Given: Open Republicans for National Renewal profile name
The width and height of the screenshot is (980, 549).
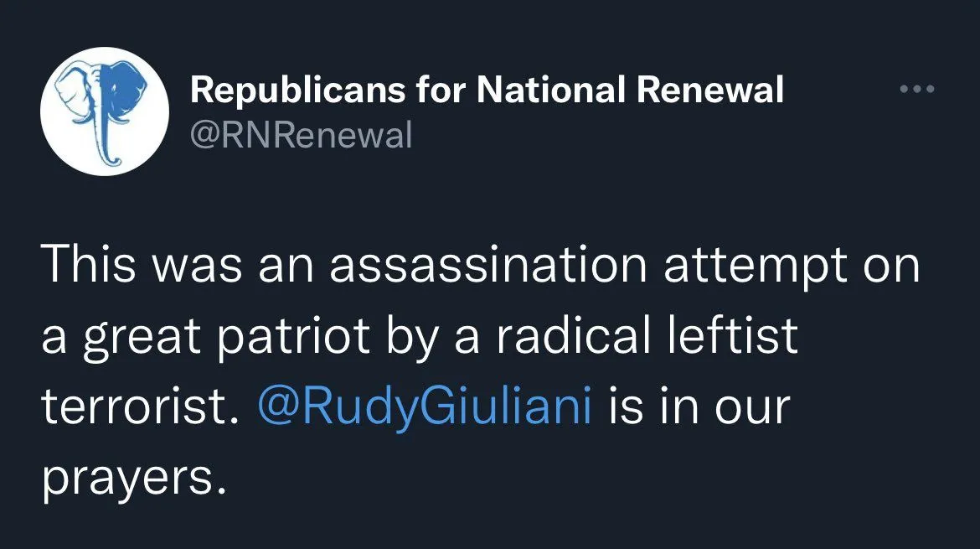Looking at the screenshot, I should tap(487, 90).
